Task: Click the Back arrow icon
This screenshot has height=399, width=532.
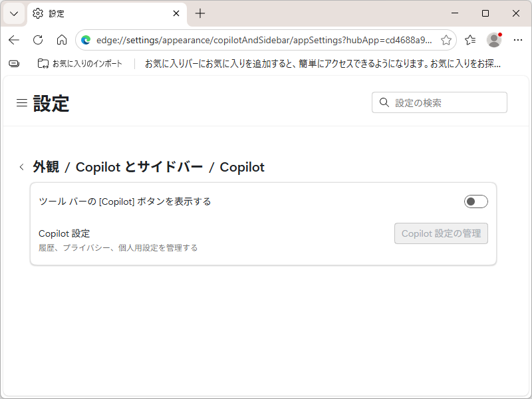Action: click(14, 40)
